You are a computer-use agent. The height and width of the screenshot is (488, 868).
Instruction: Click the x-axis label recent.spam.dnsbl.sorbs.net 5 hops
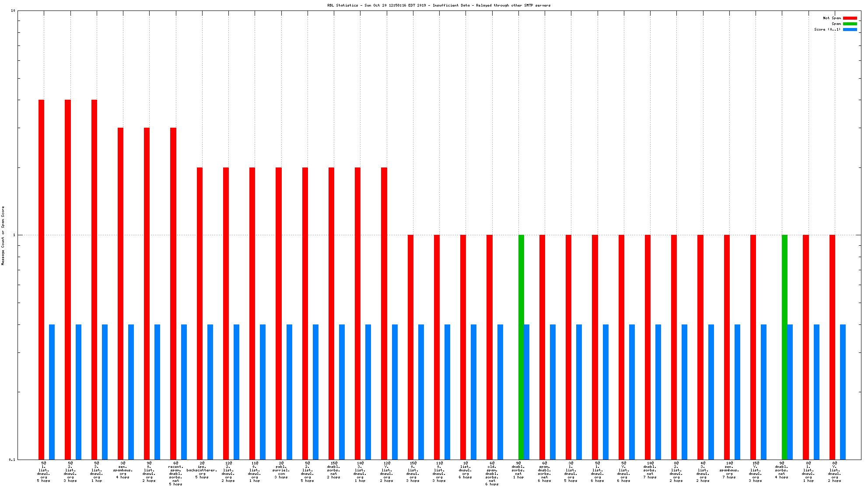coord(175,474)
